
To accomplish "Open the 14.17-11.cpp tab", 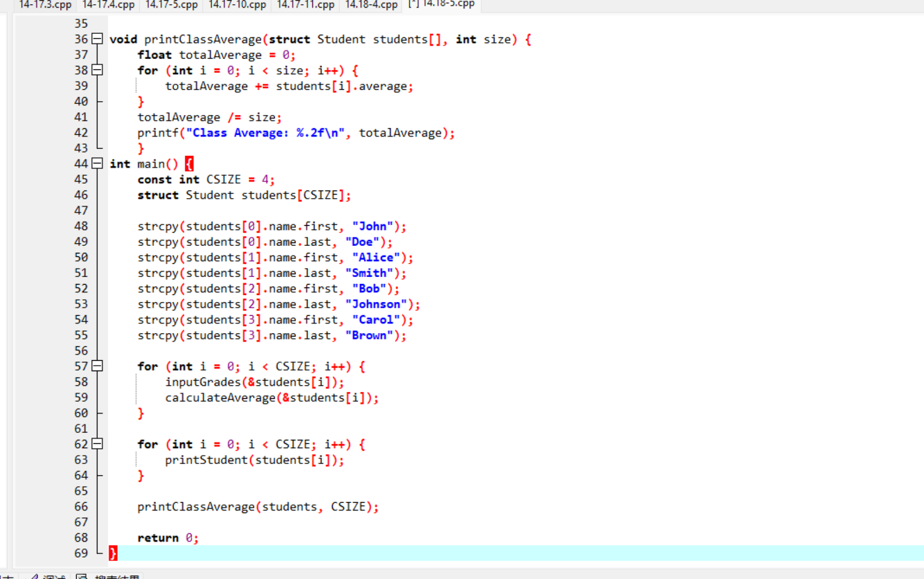I will click(305, 5).
